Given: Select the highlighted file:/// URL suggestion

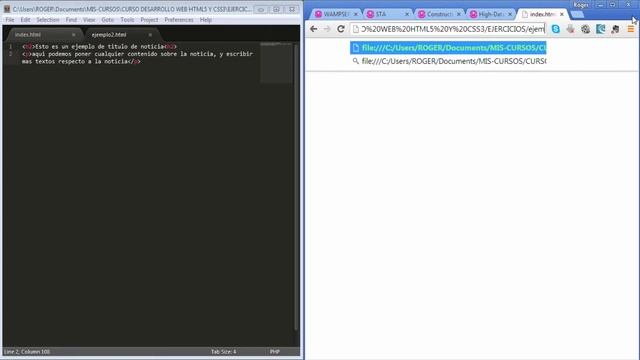Looking at the screenshot, I should [448, 48].
